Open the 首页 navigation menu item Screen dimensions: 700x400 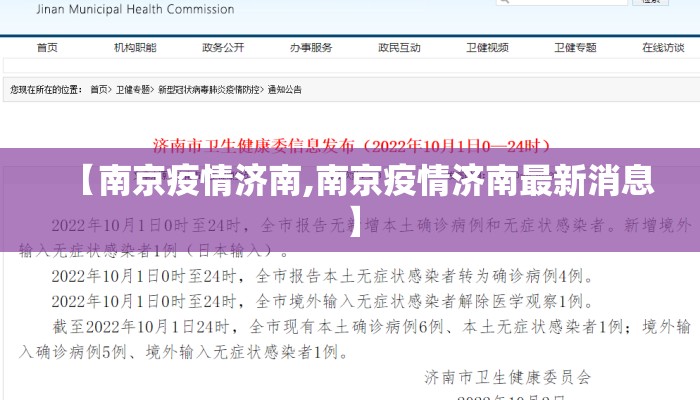(47, 47)
